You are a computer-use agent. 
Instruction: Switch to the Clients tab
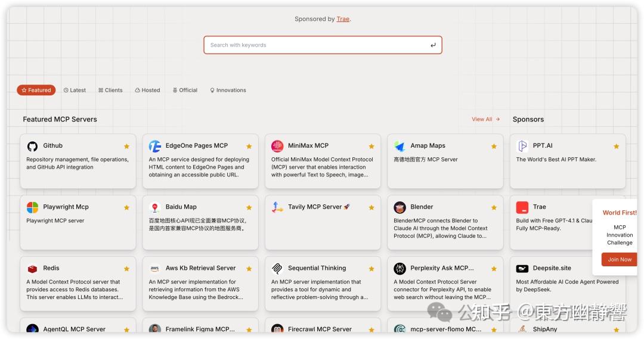110,90
